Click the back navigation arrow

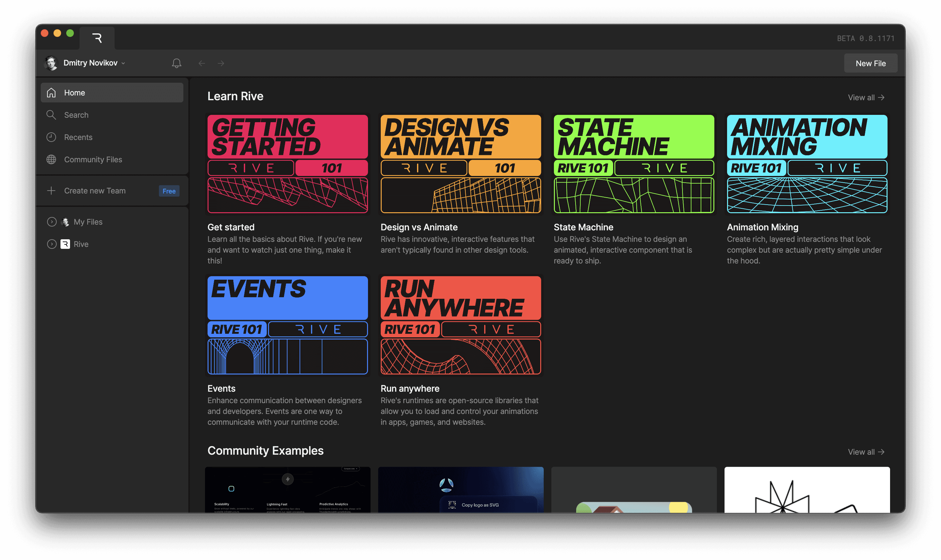point(202,63)
